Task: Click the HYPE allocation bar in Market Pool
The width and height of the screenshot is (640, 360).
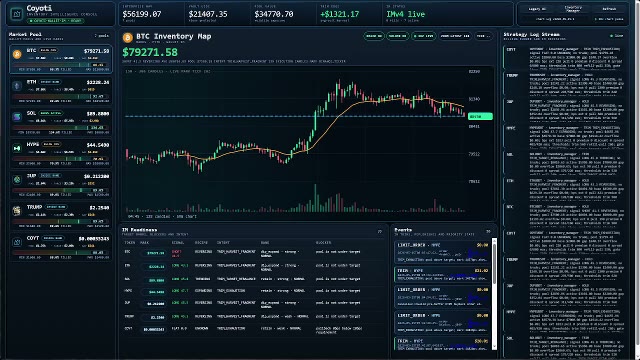Action: 61,159
